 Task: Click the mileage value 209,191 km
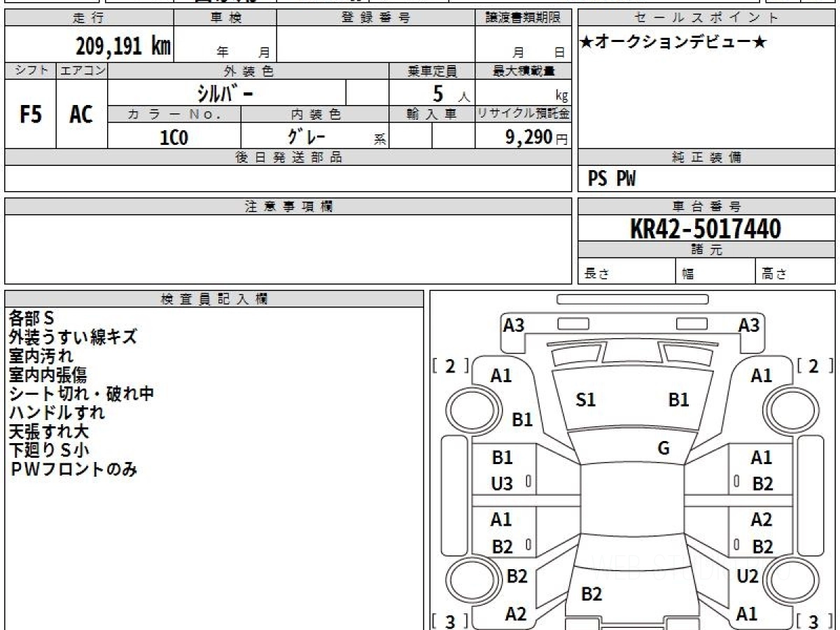123,45
